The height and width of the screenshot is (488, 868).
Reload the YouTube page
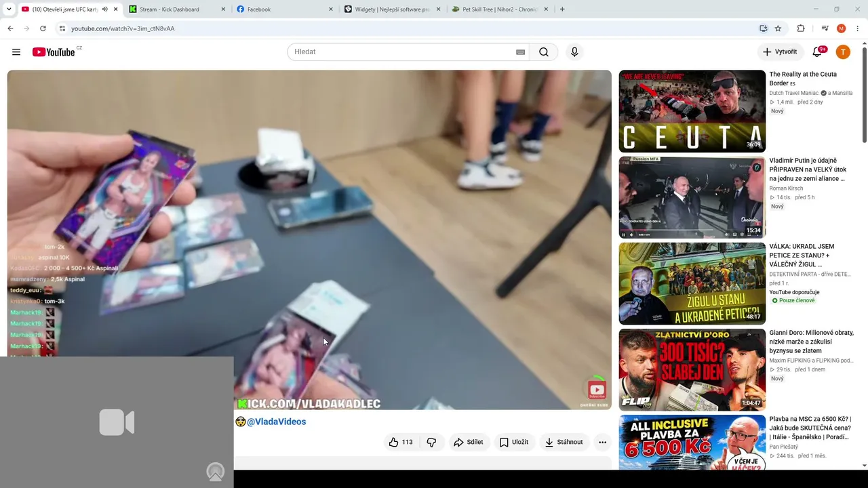click(x=43, y=28)
